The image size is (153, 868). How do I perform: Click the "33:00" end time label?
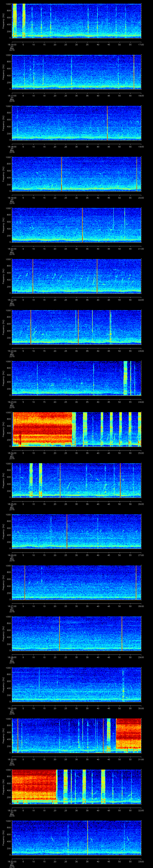[141, 861]
